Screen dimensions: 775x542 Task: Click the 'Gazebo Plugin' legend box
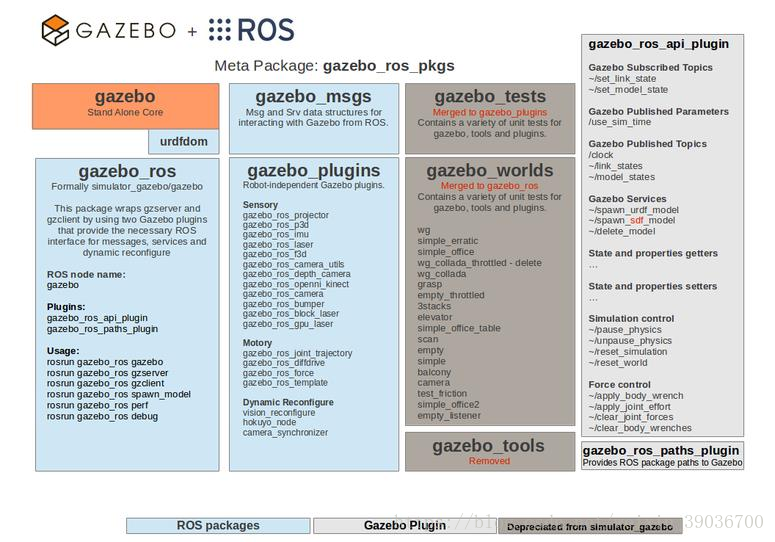pyautogui.click(x=405, y=526)
